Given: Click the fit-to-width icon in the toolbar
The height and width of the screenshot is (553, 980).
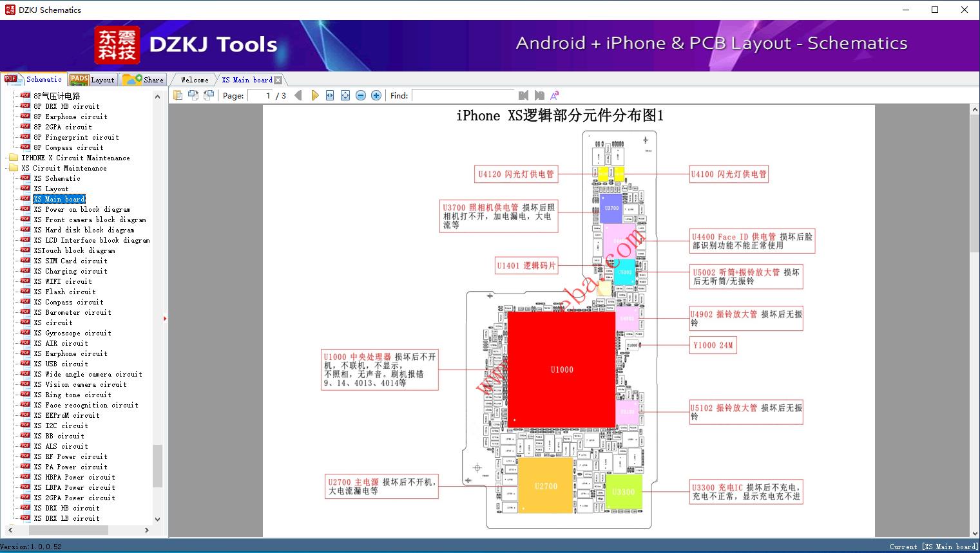Looking at the screenshot, I should [330, 95].
